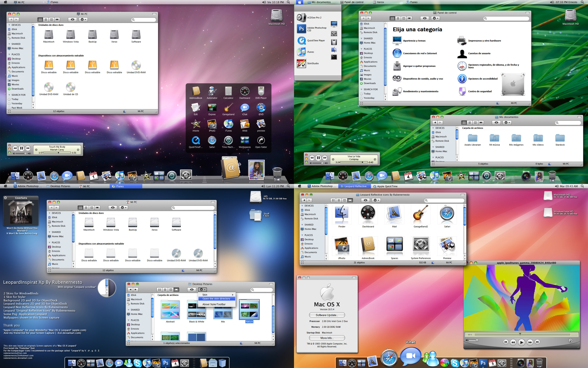Open the Skin submenu arrow
The height and width of the screenshot is (368, 588).
pyautogui.click(x=233, y=295)
